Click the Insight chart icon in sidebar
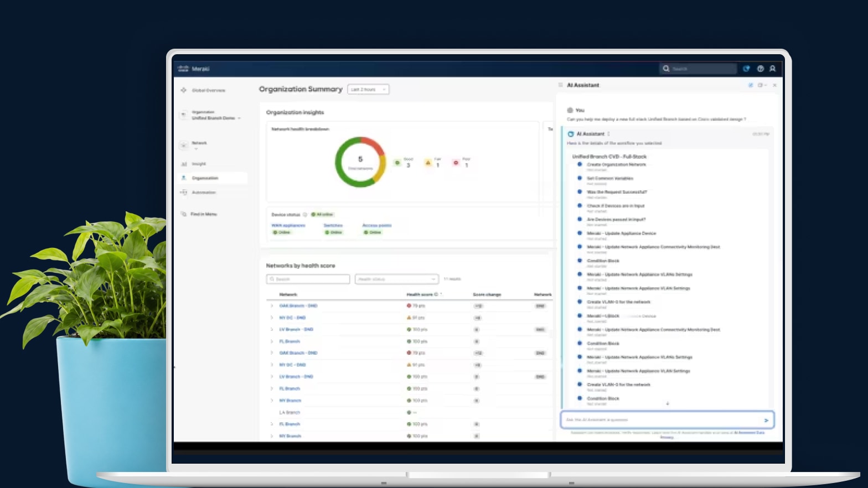 184,164
